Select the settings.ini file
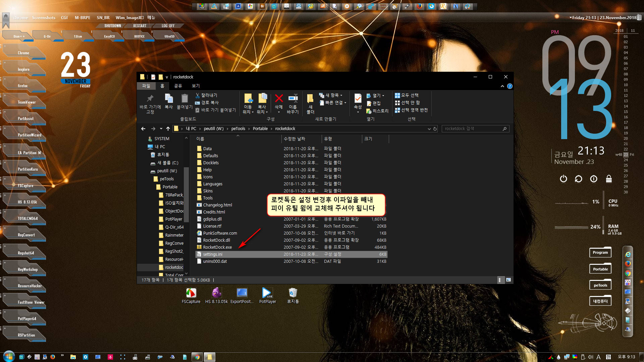Image resolution: width=644 pixels, height=362 pixels. [x=291, y=254]
